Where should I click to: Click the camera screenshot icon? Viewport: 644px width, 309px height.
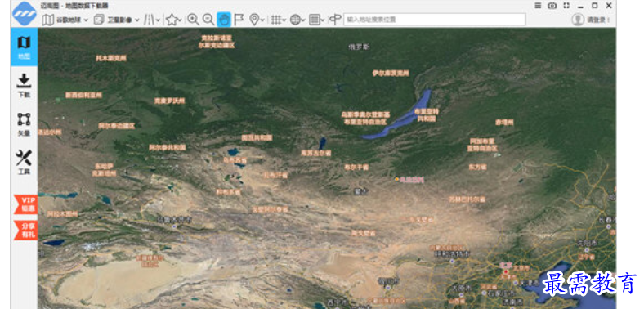pos(552,6)
